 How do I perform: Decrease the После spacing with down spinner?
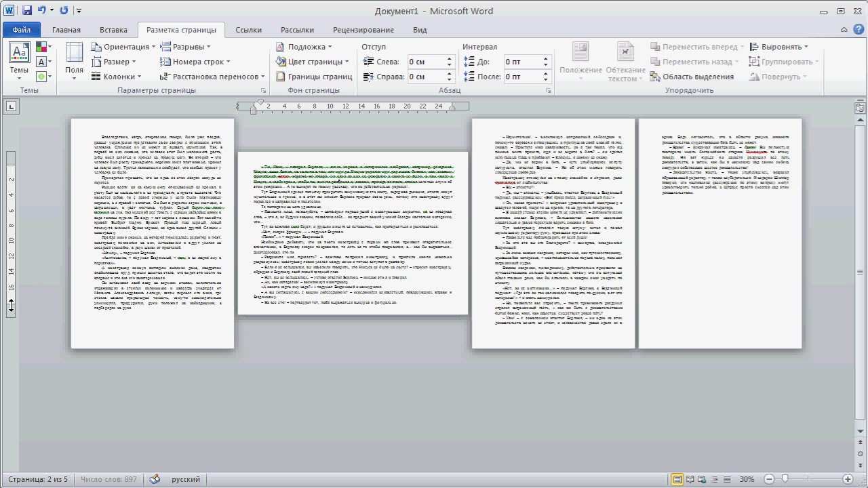tap(545, 80)
